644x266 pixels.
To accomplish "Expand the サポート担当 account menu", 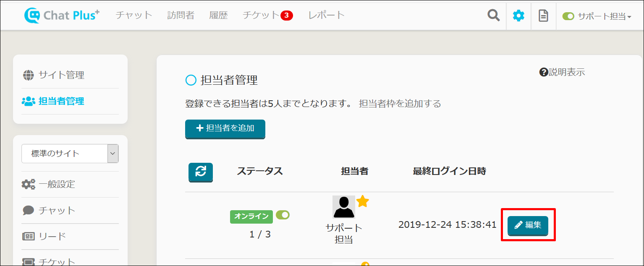I will (605, 16).
